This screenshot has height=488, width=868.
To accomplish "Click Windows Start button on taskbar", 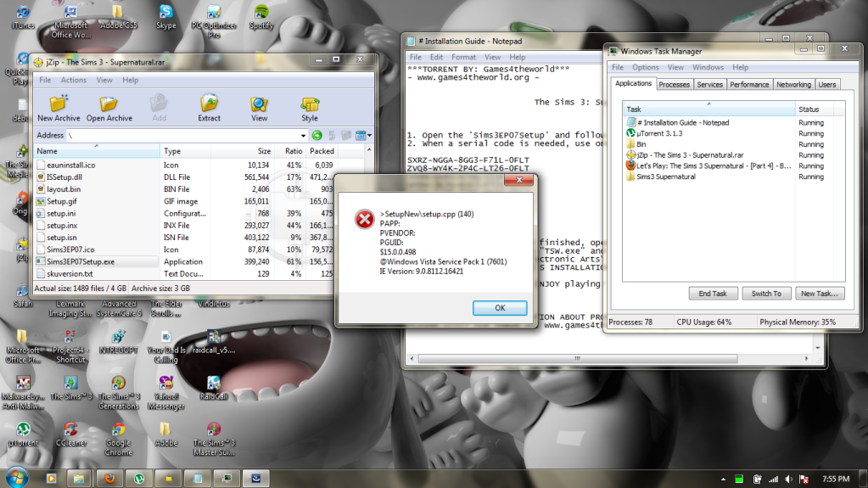I will coord(17,478).
